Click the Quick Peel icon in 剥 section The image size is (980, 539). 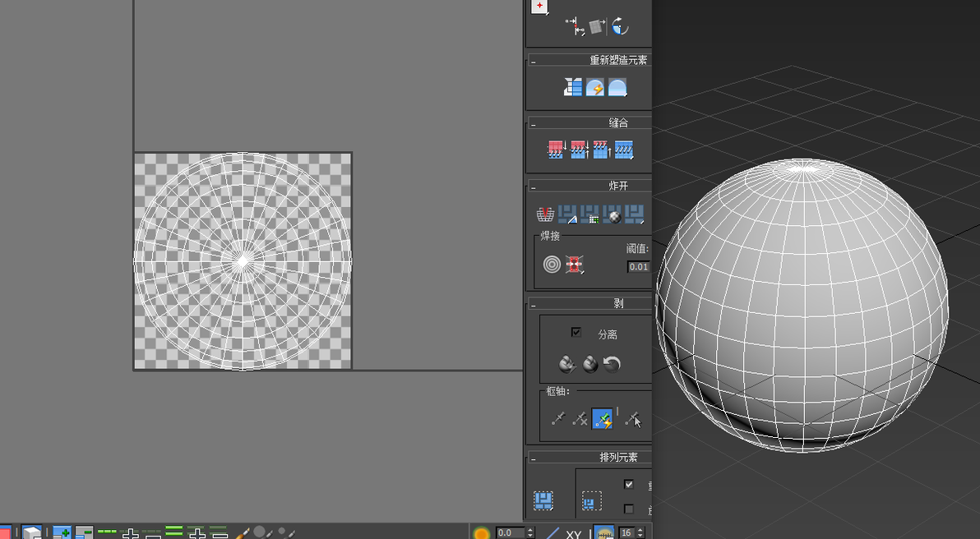(x=567, y=363)
